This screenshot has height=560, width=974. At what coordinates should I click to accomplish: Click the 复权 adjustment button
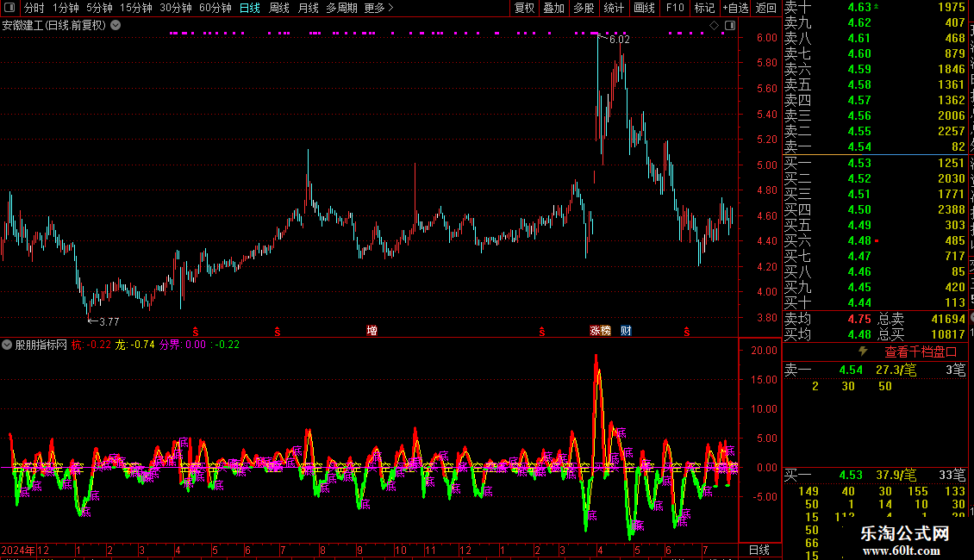(524, 8)
